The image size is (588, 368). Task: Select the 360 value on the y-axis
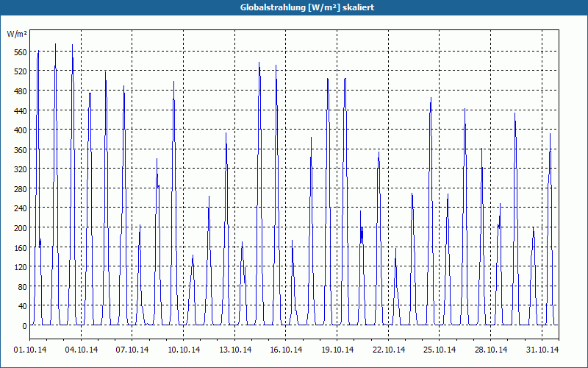(21, 149)
